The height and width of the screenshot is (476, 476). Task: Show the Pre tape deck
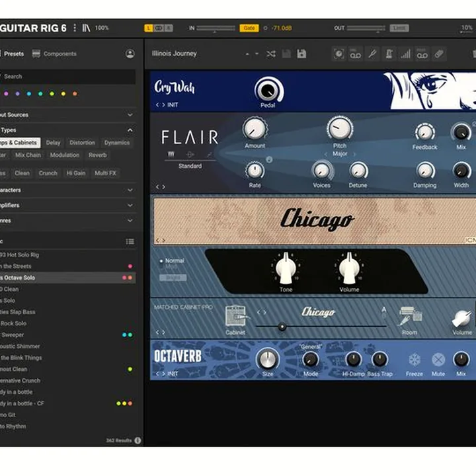tap(356, 54)
